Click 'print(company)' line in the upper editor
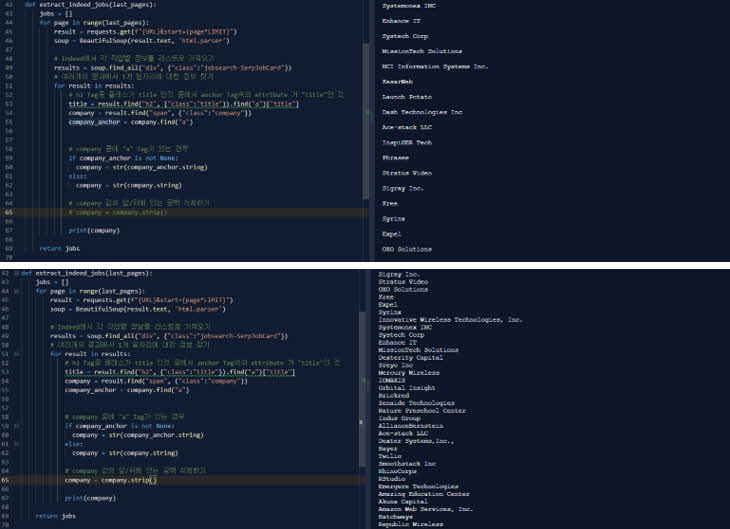The image size is (730, 529). [x=94, y=231]
